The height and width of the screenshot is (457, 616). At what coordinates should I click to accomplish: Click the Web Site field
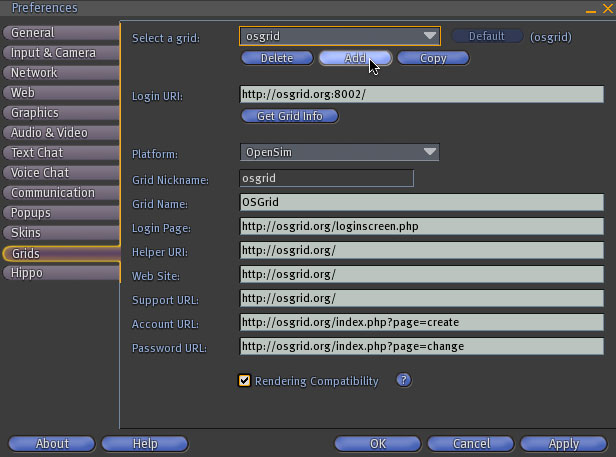[x=422, y=274]
